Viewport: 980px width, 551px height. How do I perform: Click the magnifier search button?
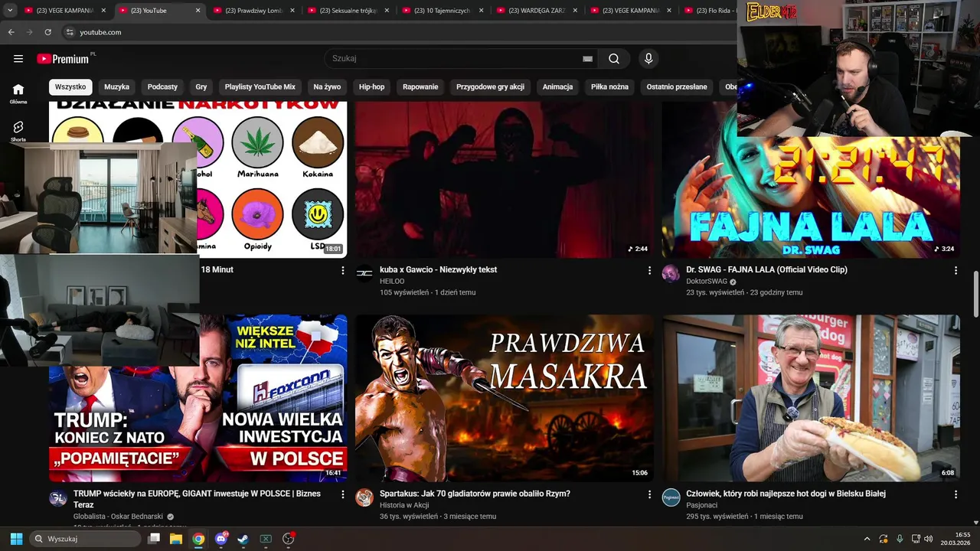(614, 59)
